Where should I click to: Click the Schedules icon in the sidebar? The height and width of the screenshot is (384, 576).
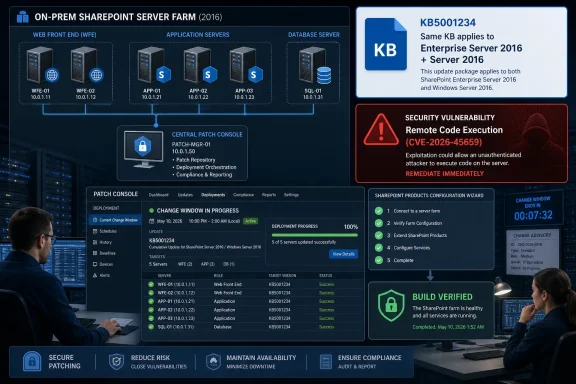95,231
